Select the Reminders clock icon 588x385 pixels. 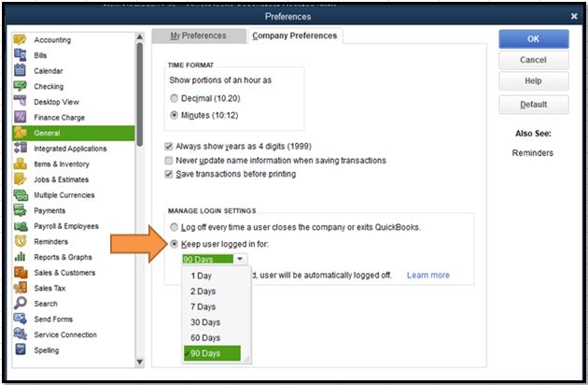click(20, 242)
